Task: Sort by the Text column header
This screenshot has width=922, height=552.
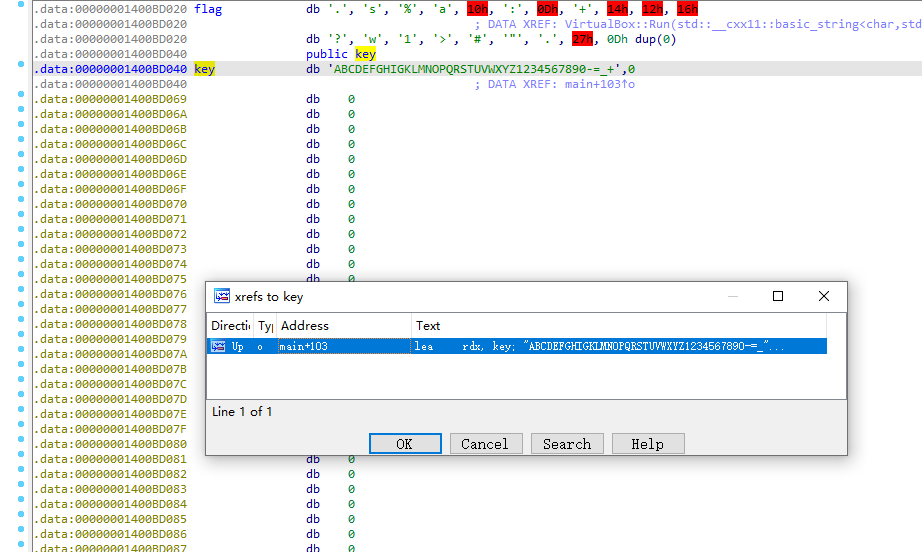Action: (x=619, y=326)
